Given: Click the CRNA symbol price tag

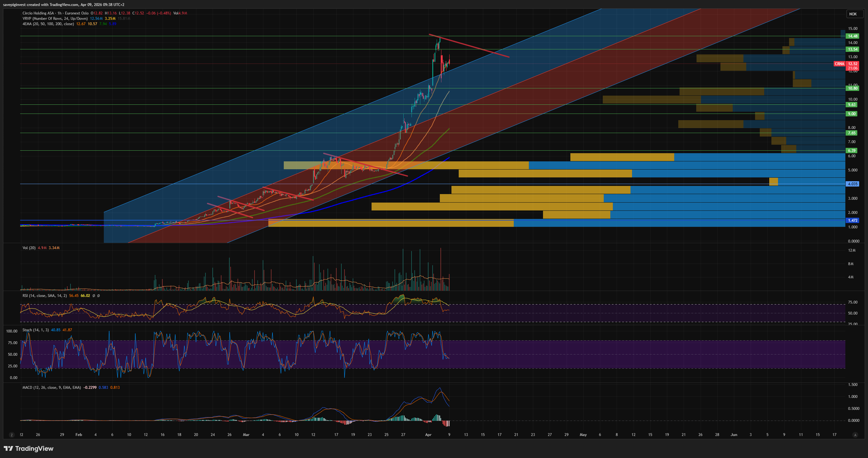Looking at the screenshot, I should [x=839, y=64].
